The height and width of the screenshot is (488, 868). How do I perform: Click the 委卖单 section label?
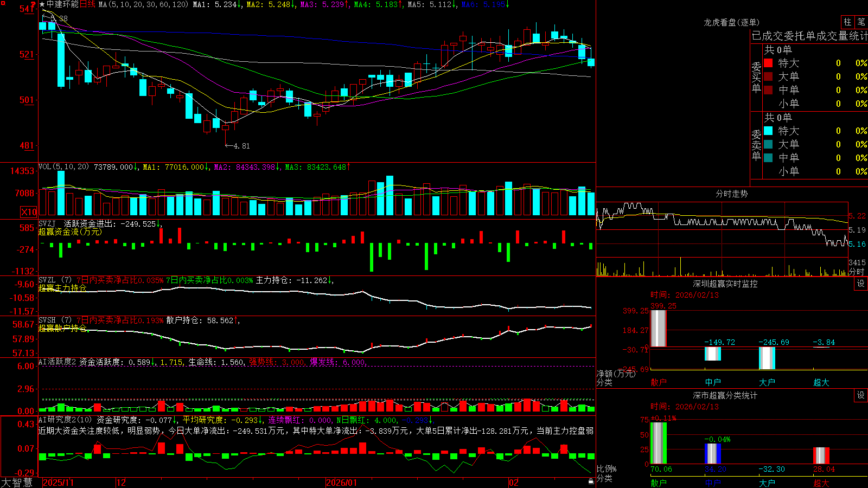(756, 145)
